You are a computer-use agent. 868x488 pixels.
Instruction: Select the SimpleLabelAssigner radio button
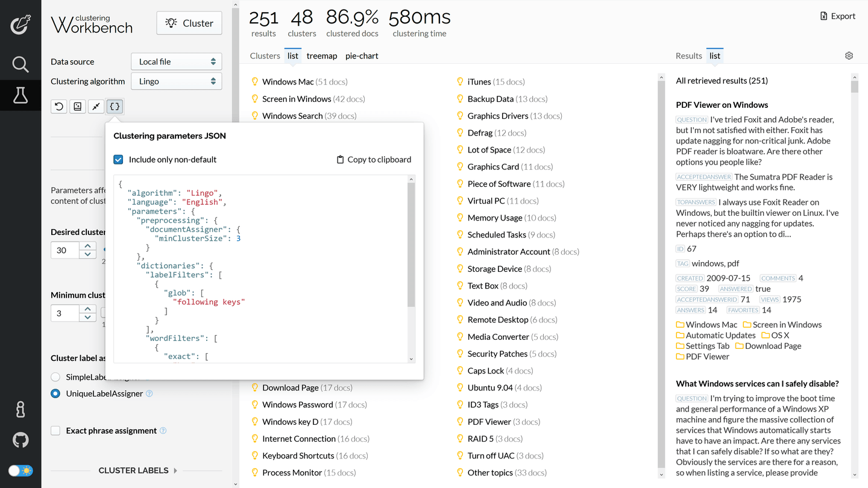[55, 375]
